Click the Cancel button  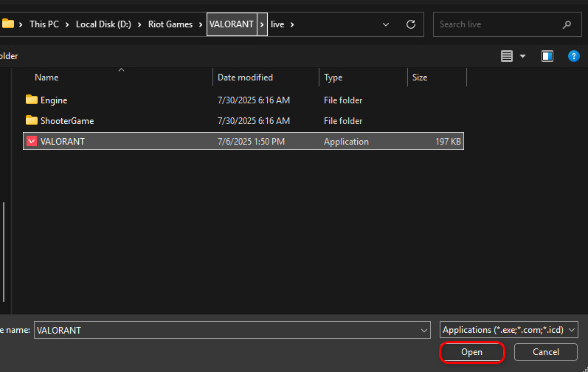click(x=546, y=352)
